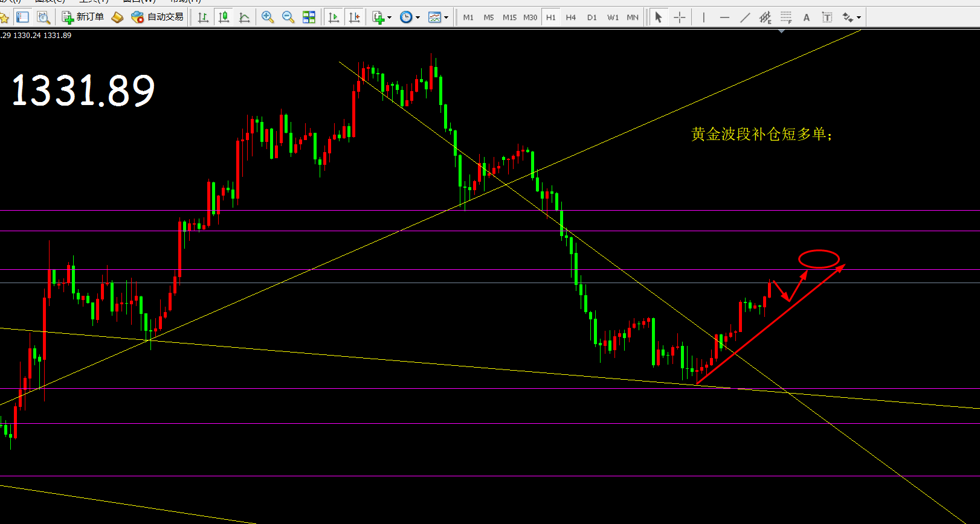Image resolution: width=980 pixels, height=524 pixels.
Task: Zoom in on the chart
Action: [268, 17]
